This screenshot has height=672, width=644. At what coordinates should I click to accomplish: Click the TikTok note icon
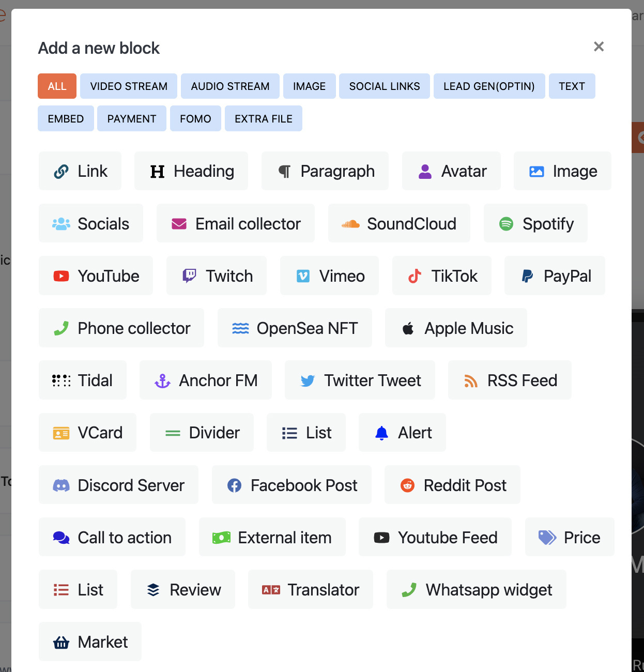(x=415, y=276)
